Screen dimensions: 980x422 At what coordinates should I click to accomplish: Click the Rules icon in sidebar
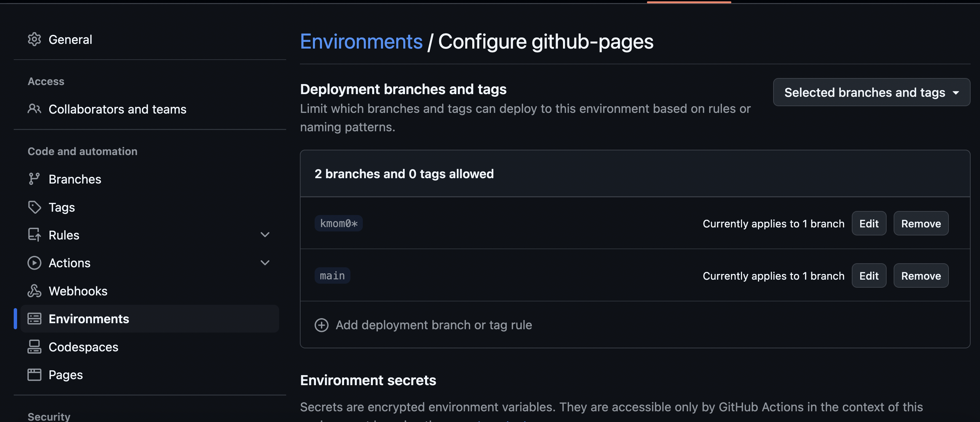pos(34,235)
